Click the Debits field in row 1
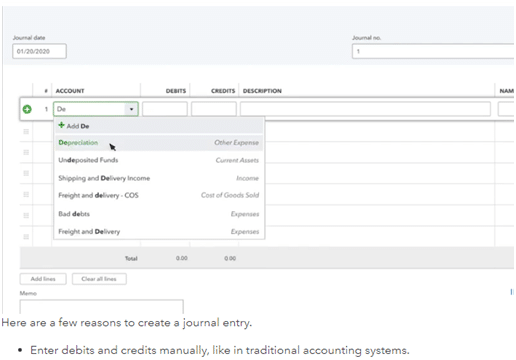 pyautogui.click(x=165, y=109)
